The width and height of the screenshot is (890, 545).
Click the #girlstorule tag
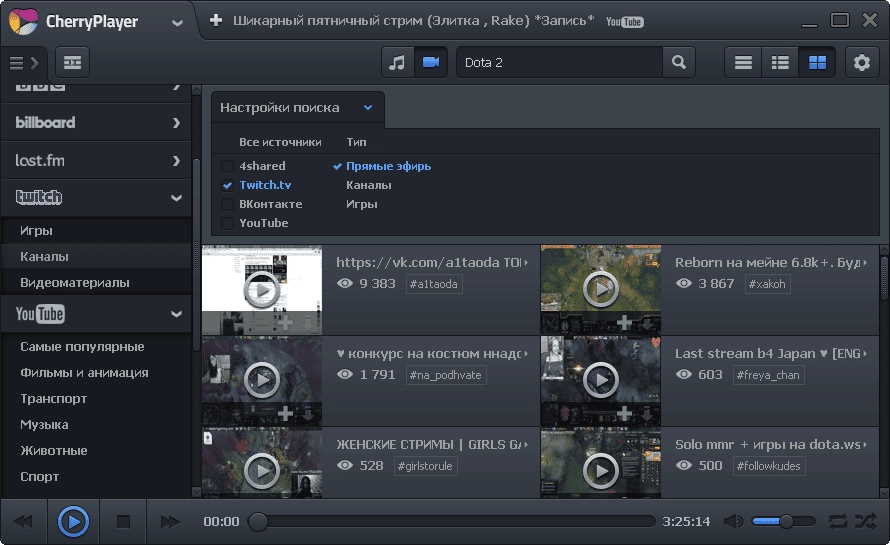click(425, 466)
